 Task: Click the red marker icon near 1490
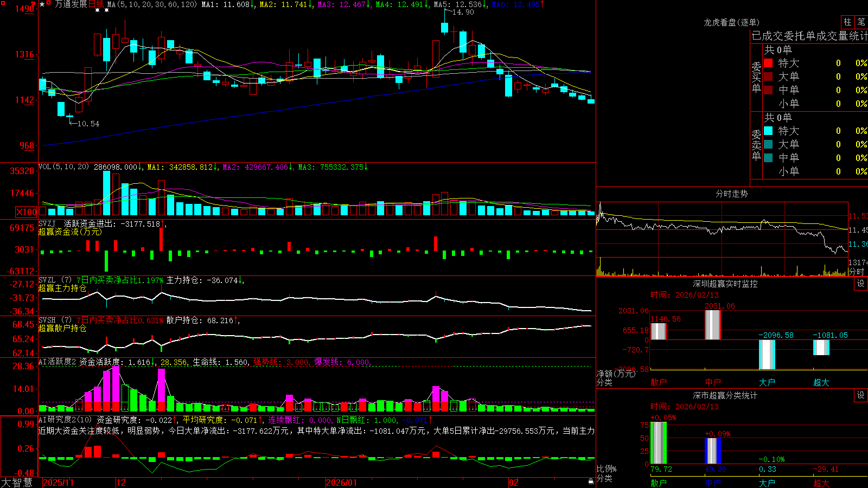[34, 5]
